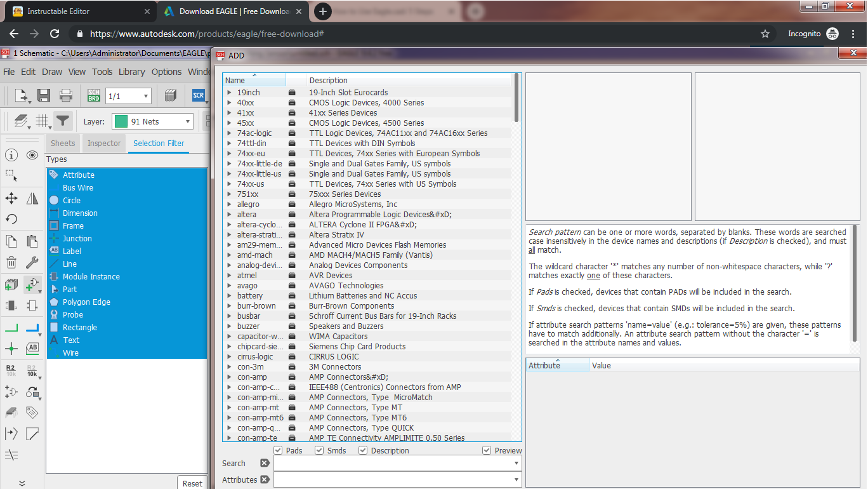Screen dimensions: 868x489
Task: Toggle the Junction type filter
Action: coord(127,238)
